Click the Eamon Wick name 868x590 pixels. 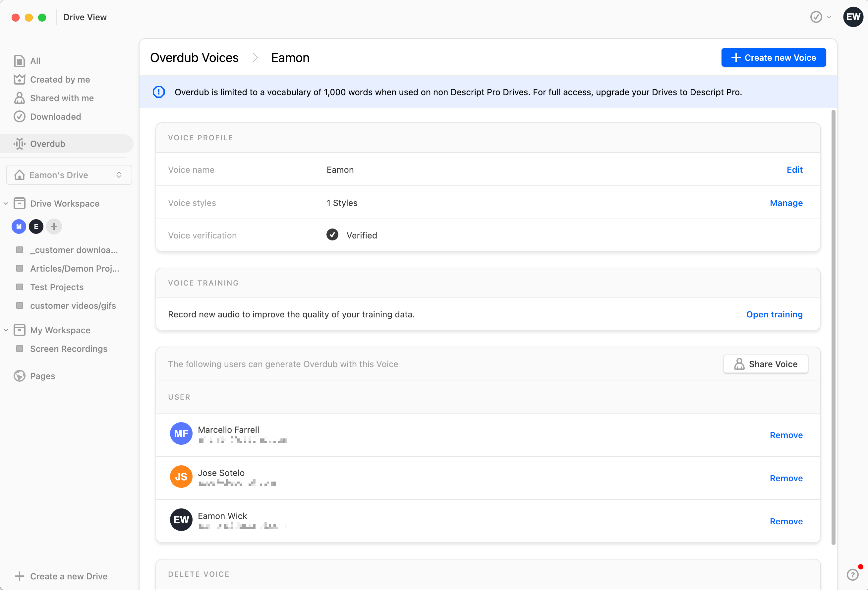click(223, 516)
